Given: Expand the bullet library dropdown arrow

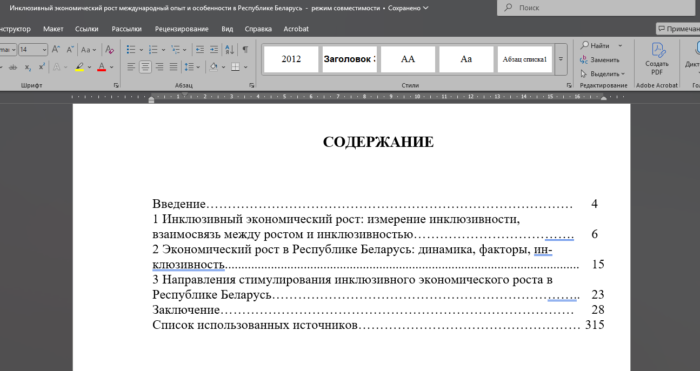Looking at the screenshot, I should pos(141,49).
